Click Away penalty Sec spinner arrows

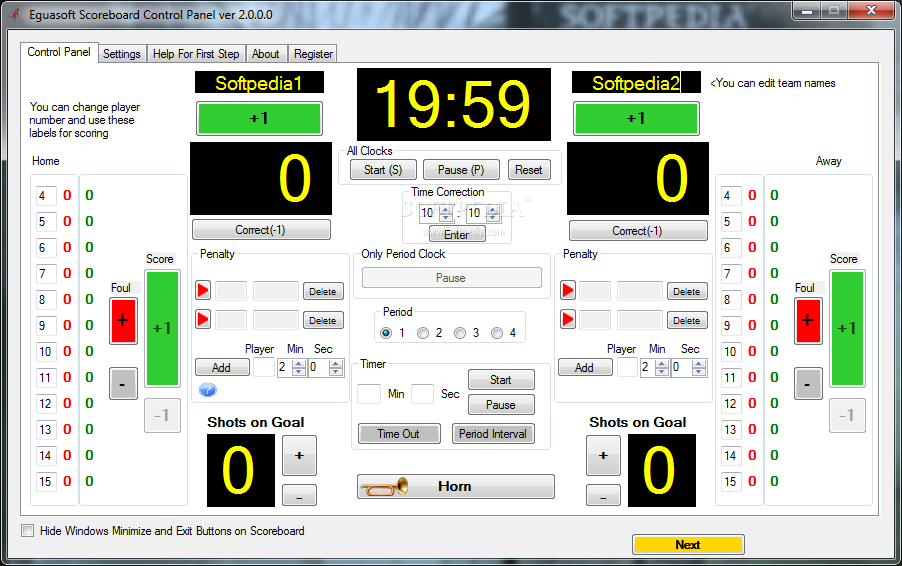click(698, 368)
